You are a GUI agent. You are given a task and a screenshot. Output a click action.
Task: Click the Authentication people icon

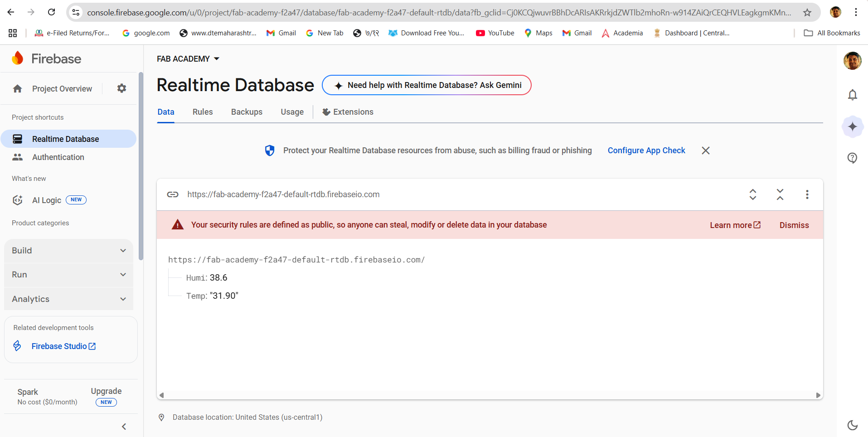(x=18, y=157)
